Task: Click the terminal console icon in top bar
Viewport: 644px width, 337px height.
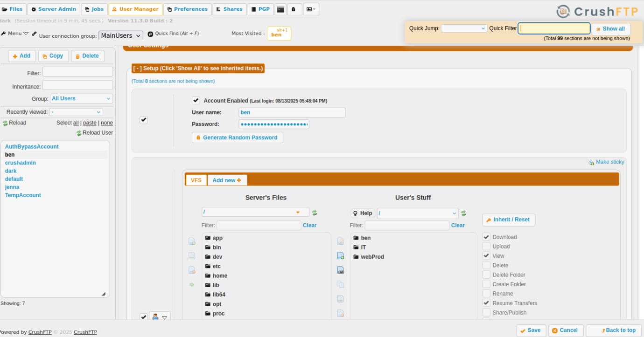Action: 280,9
